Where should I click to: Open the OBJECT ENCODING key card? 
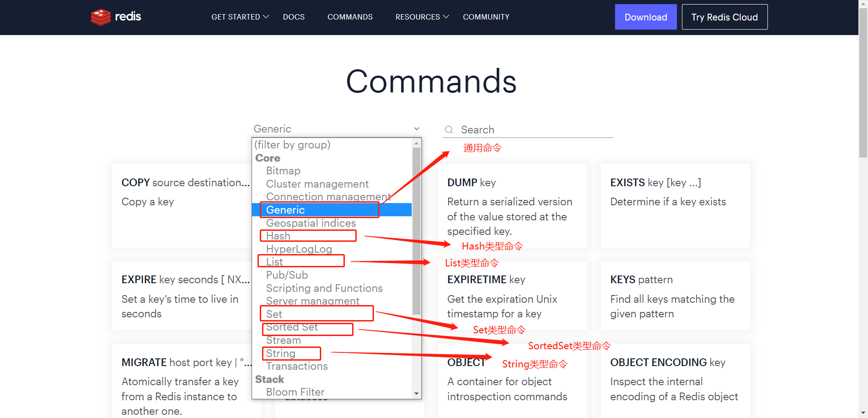pyautogui.click(x=675, y=381)
